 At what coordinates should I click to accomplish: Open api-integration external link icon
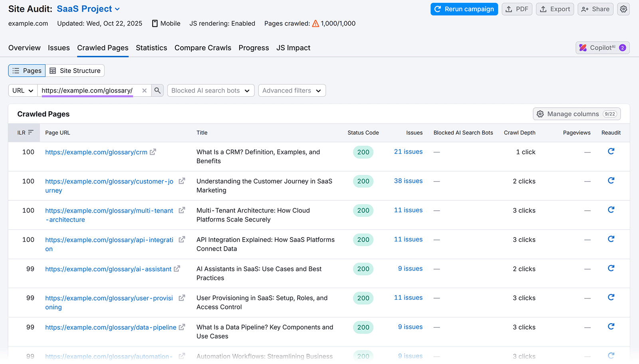[x=182, y=239]
